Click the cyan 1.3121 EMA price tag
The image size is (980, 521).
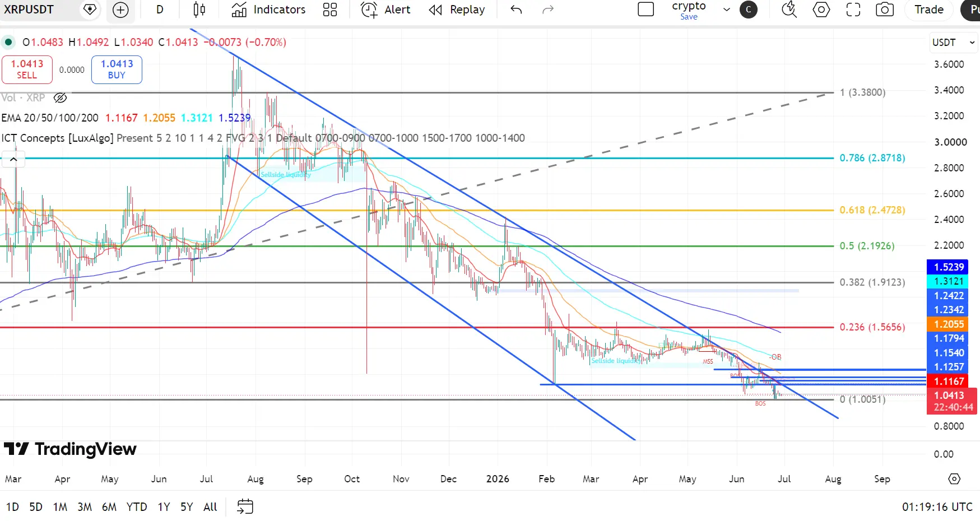pyautogui.click(x=947, y=281)
